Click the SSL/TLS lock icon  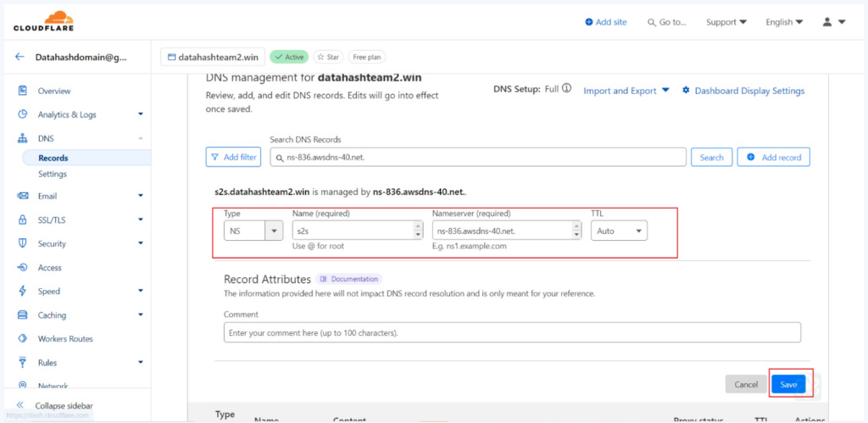pos(23,220)
